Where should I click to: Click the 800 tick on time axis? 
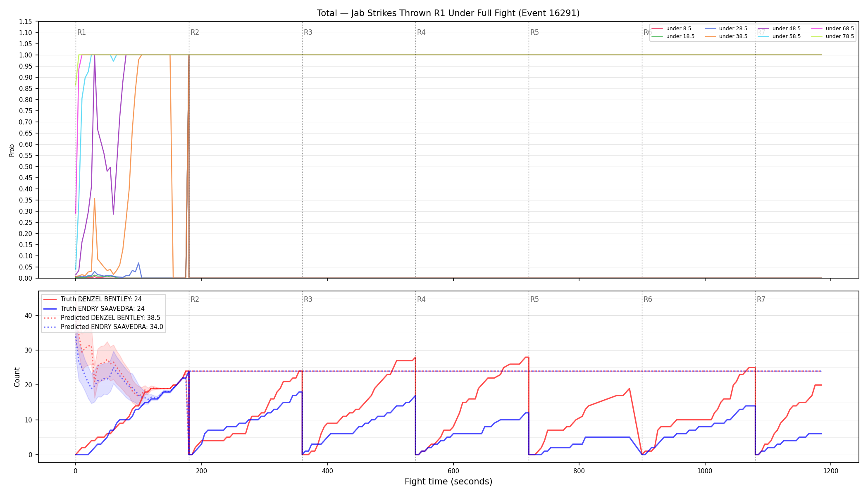coord(579,471)
